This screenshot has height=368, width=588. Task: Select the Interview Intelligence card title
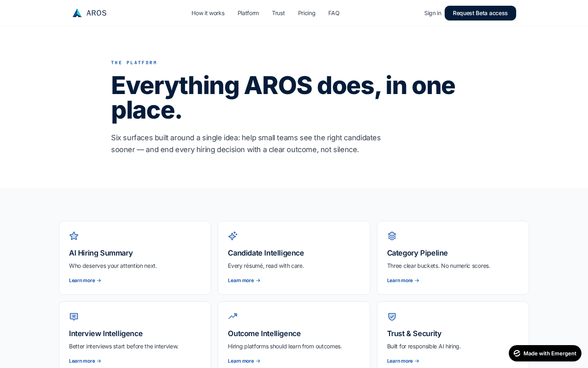click(106, 334)
